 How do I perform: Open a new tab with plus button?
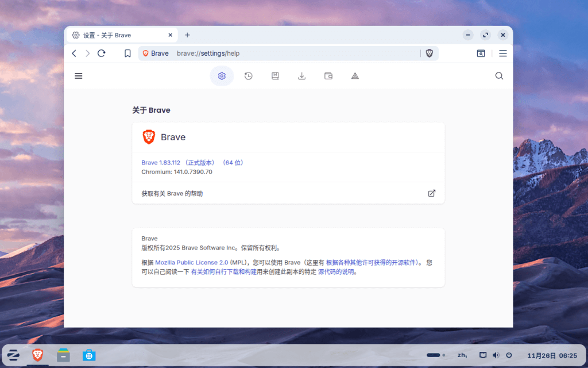pos(187,35)
